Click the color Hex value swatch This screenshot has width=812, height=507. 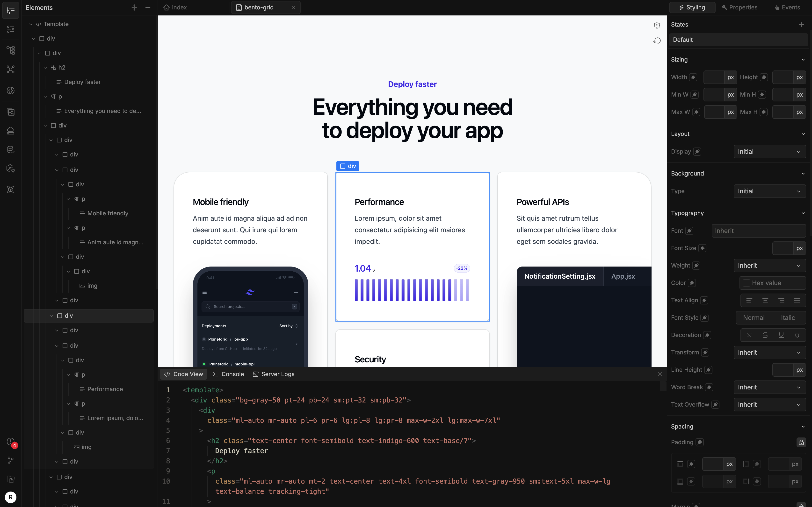pyautogui.click(x=746, y=283)
